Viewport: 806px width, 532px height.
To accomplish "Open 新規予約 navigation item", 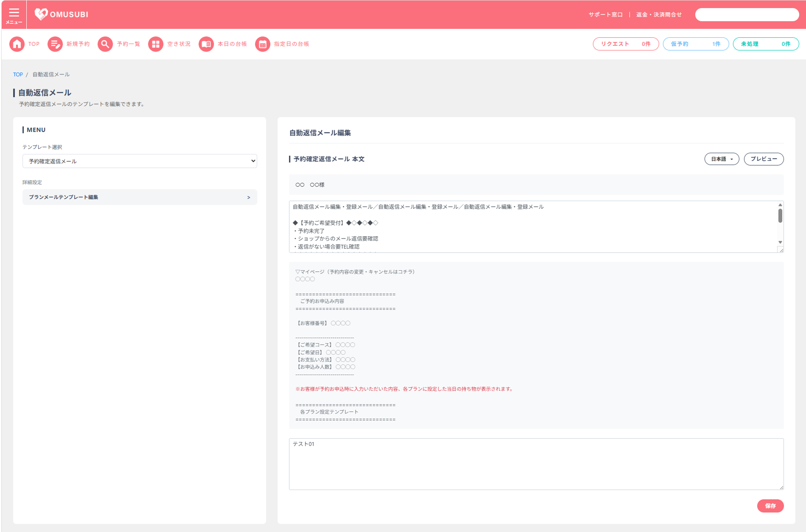I will pos(78,44).
